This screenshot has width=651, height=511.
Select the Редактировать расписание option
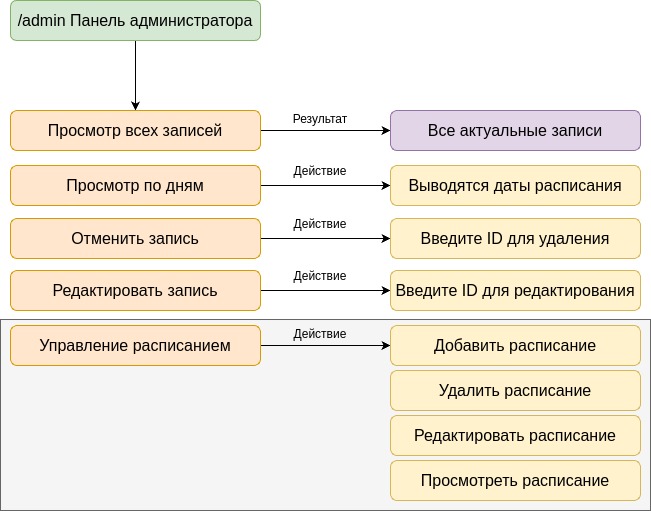(x=514, y=435)
